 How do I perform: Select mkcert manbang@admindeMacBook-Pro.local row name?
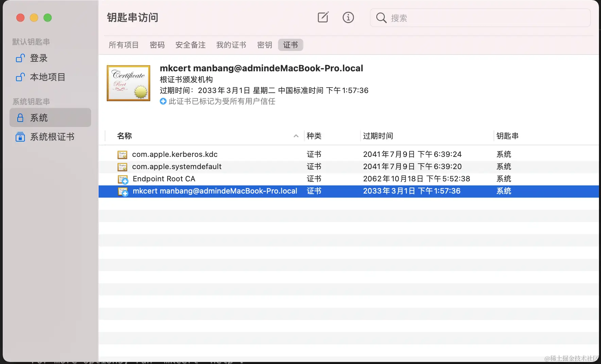point(215,191)
